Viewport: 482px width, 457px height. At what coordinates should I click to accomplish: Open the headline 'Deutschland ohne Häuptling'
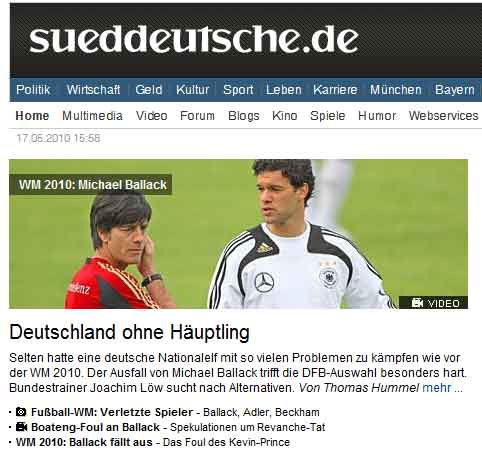(x=129, y=332)
